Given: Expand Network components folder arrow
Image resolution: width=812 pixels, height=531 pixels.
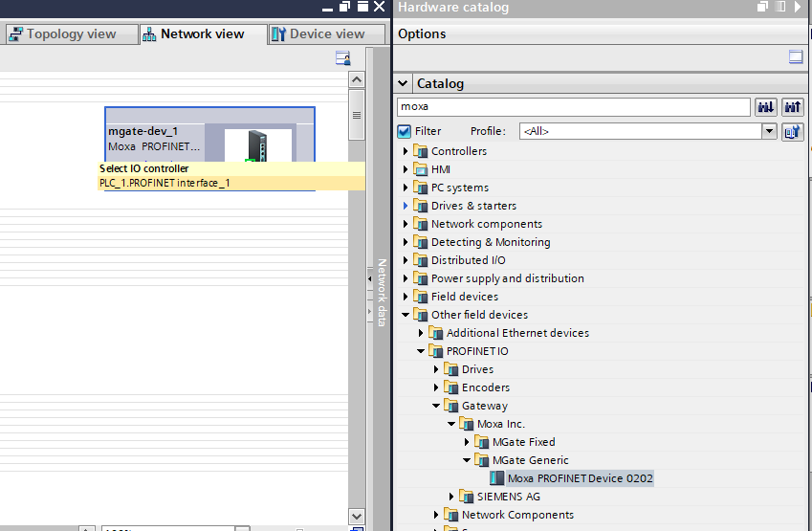Looking at the screenshot, I should pyautogui.click(x=406, y=224).
